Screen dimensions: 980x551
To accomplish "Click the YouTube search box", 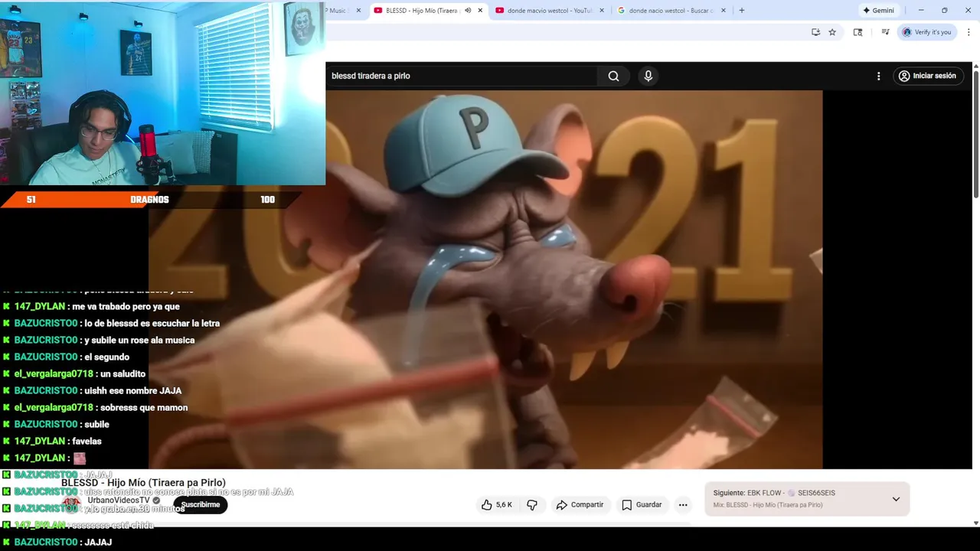I will (x=461, y=76).
